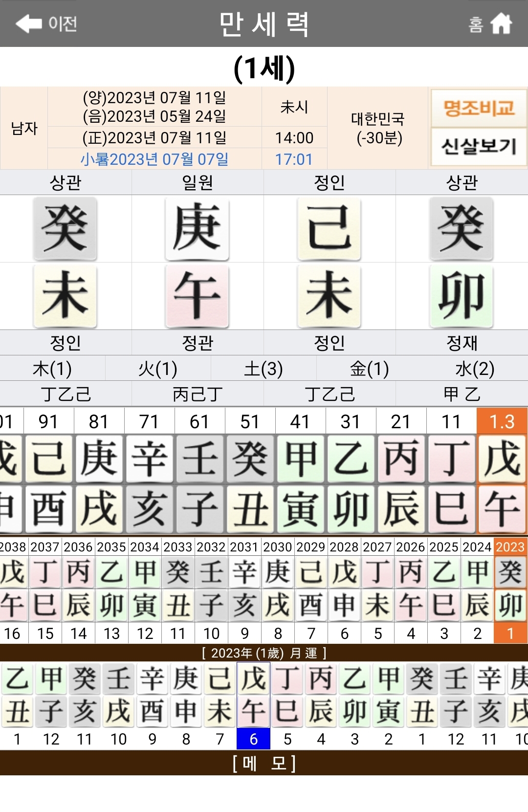Go back with the 이전 arrow

(46, 23)
